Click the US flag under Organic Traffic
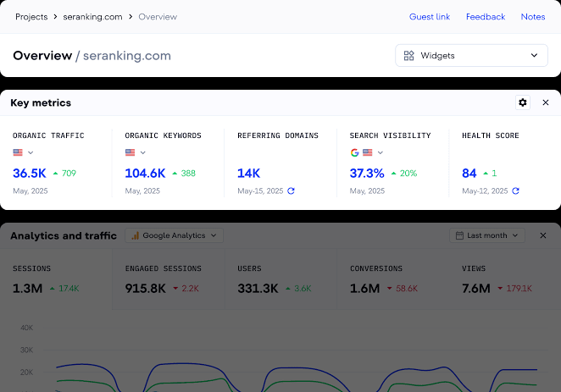The height and width of the screenshot is (392, 561). (x=18, y=152)
